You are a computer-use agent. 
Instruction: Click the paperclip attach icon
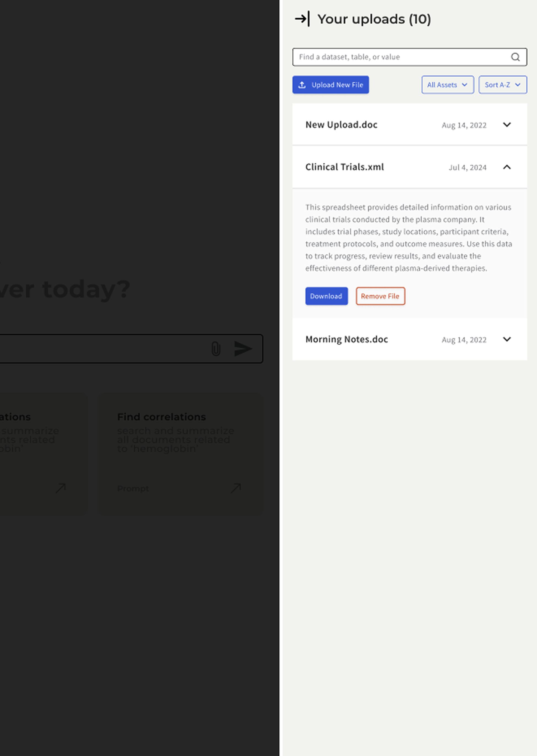point(216,349)
